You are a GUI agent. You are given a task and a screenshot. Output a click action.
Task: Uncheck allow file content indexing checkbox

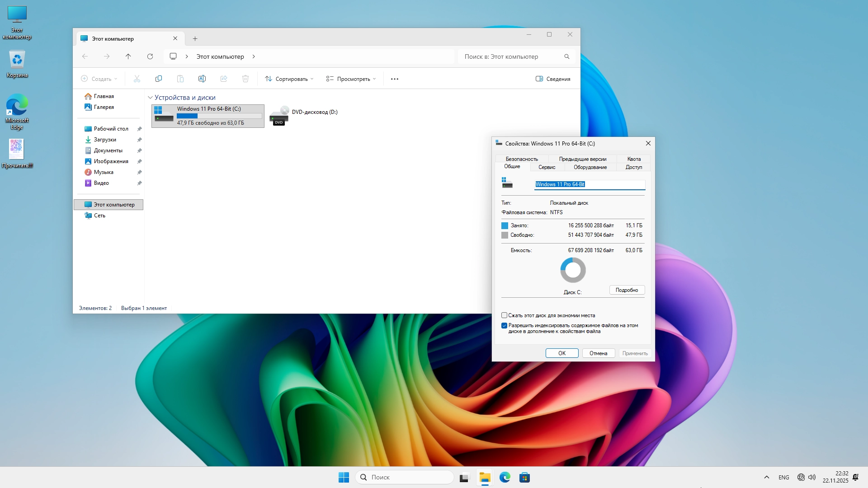[504, 325]
